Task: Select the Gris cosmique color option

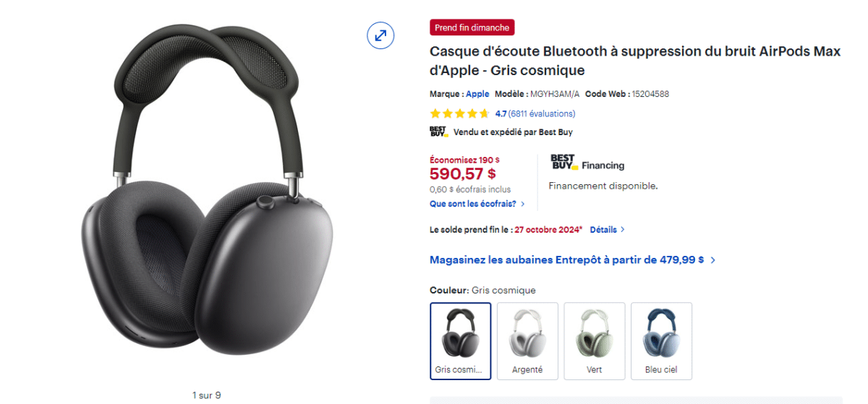Action: [x=461, y=341]
